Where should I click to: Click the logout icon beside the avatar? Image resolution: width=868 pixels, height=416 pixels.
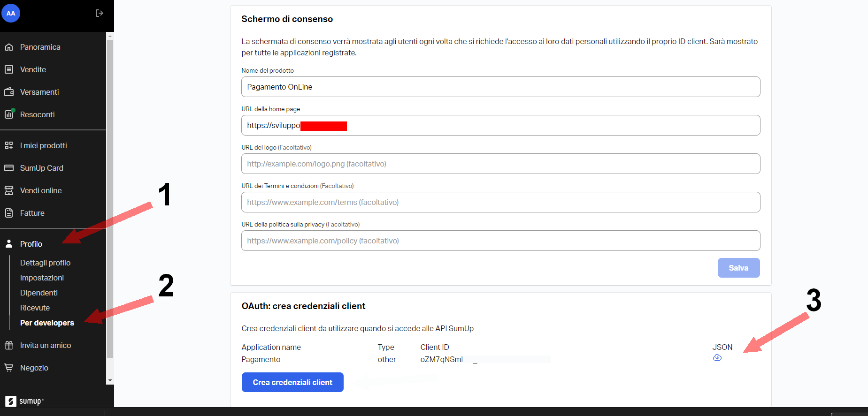(x=99, y=13)
